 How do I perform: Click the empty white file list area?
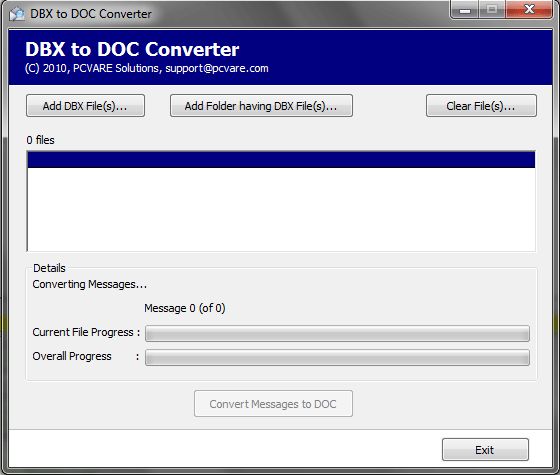[281, 209]
